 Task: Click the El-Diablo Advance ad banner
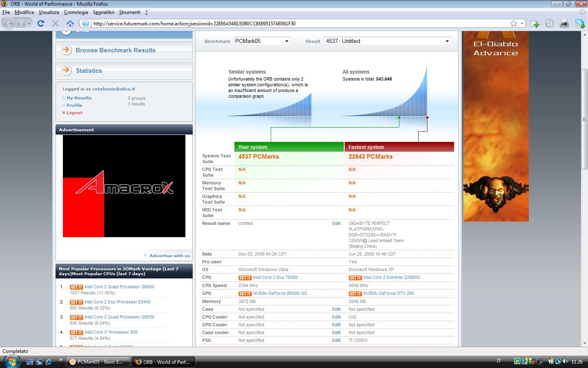click(496, 127)
